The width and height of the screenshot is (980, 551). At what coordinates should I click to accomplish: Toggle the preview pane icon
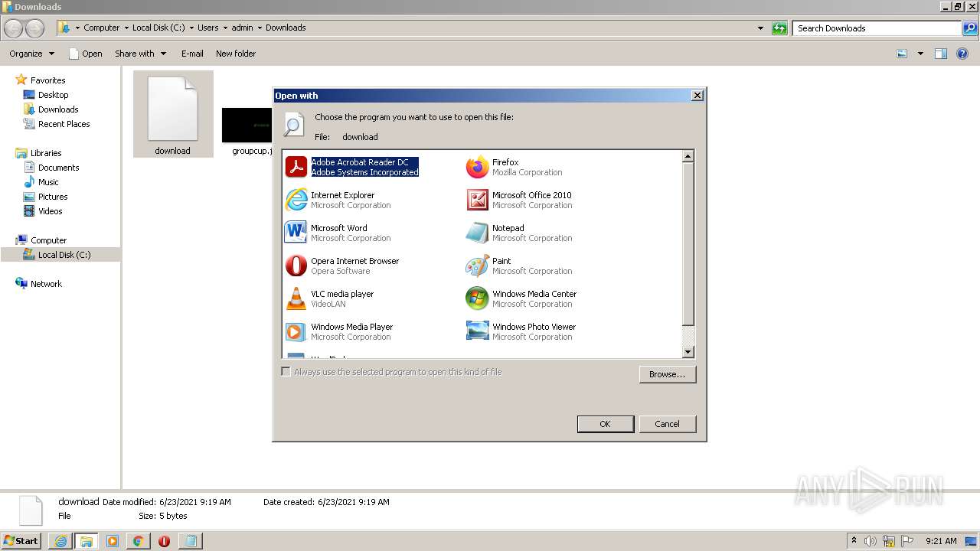[941, 54]
